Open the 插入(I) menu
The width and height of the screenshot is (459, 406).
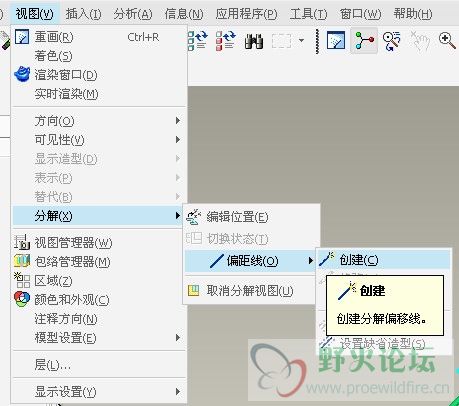83,14
